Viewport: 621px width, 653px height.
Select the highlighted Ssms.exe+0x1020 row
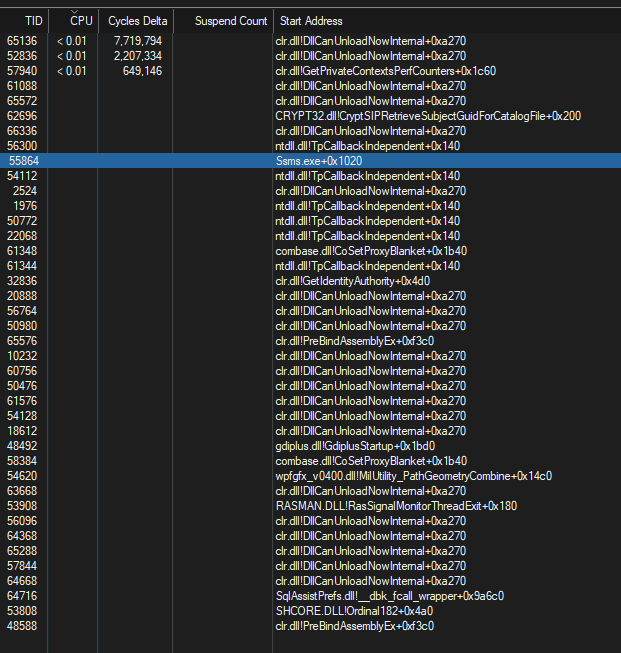point(310,161)
